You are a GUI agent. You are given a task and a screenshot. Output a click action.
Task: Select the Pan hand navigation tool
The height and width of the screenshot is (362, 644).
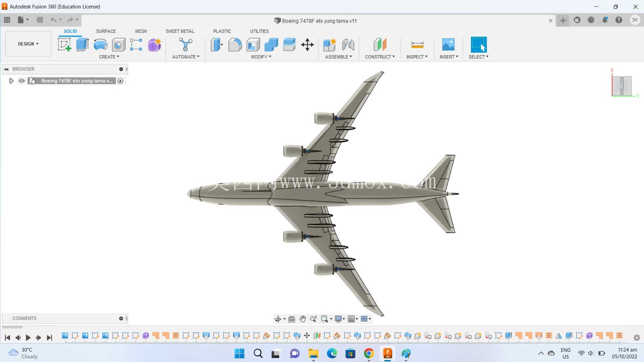click(x=303, y=319)
